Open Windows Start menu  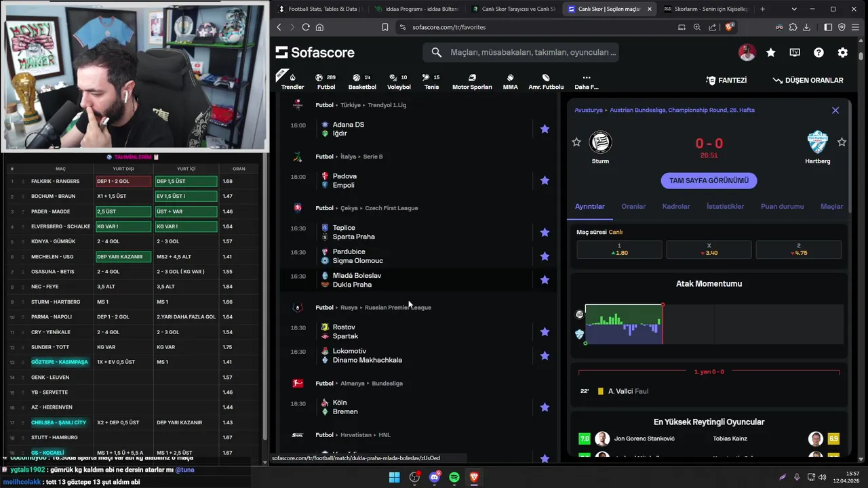click(x=394, y=477)
